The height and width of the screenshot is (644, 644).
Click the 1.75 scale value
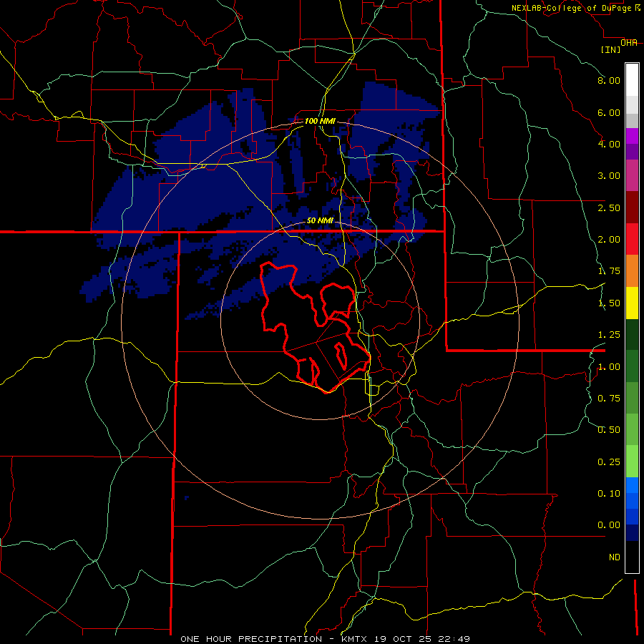(609, 271)
